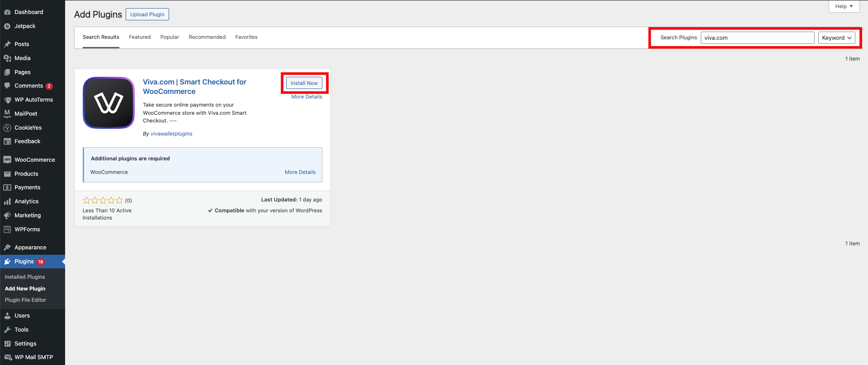Viewport: 868px width, 365px height.
Task: Click 'Additional plugins are required' notice heading
Action: (130, 159)
